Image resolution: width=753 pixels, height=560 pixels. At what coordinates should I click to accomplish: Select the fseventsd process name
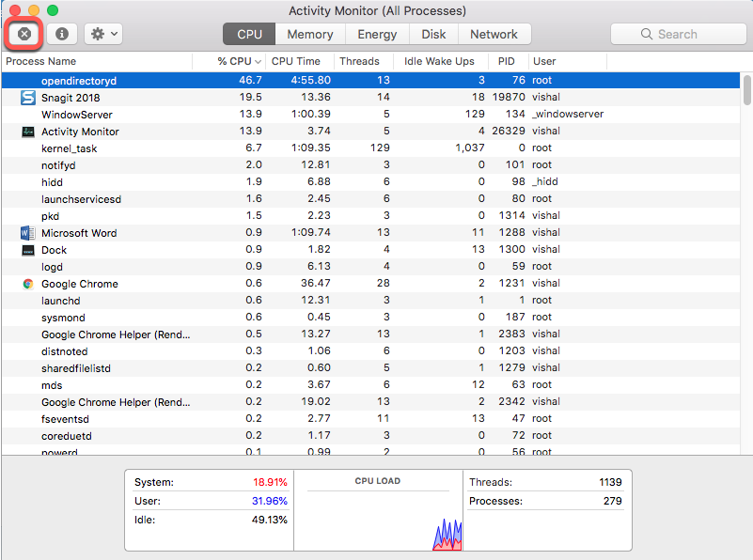[65, 419]
